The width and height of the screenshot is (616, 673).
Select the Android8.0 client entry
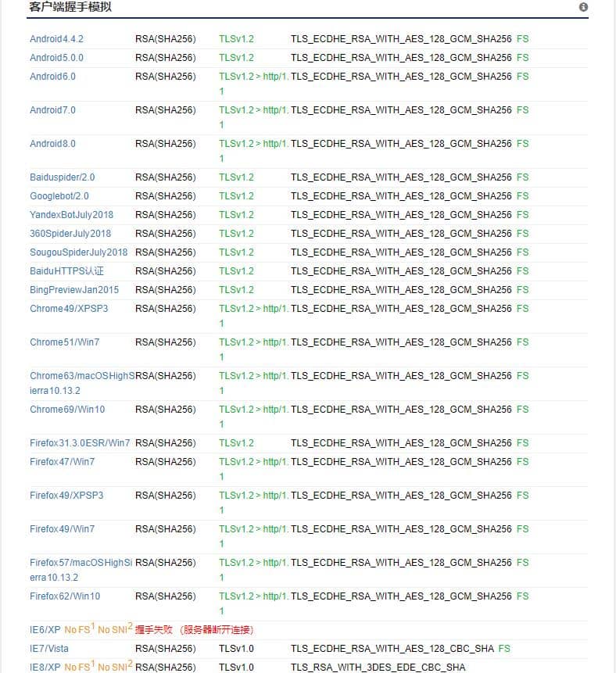coord(52,144)
